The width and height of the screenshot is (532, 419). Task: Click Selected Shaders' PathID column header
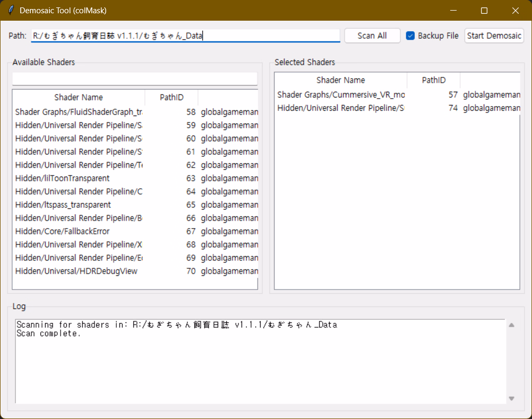point(433,80)
